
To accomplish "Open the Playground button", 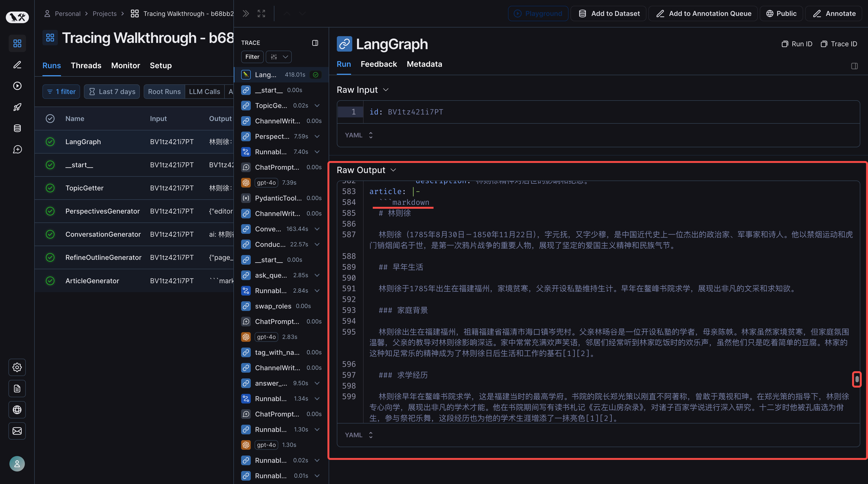I will 538,13.
